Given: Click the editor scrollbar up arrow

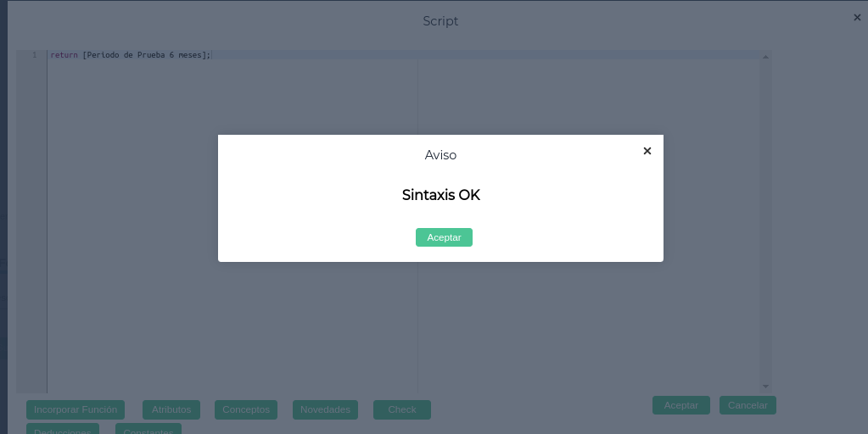Looking at the screenshot, I should pyautogui.click(x=766, y=57).
